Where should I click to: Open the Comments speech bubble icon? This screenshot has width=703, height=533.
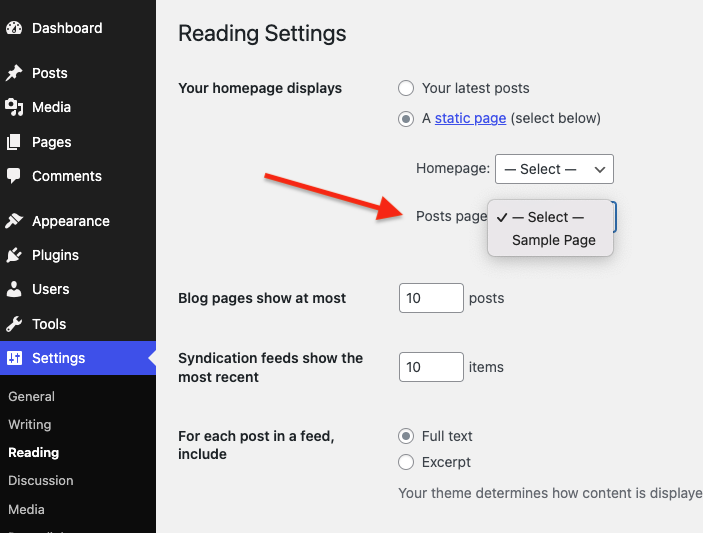tap(14, 176)
